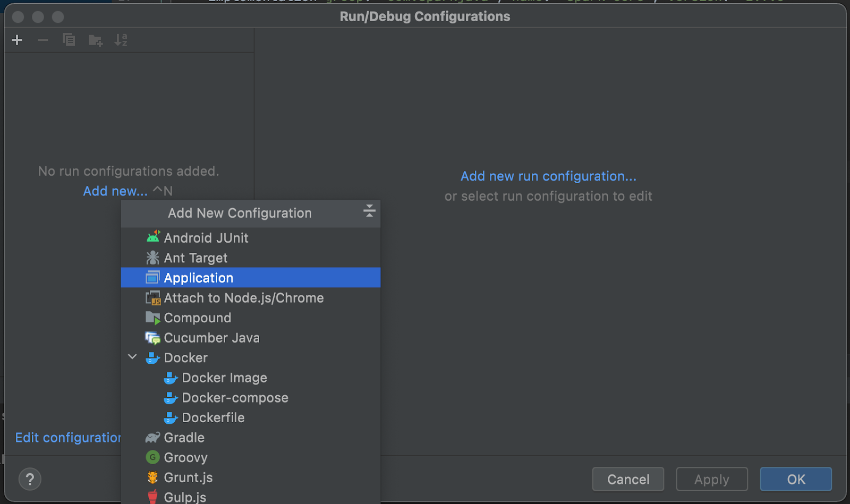Click the Add new run configuration link
The width and height of the screenshot is (850, 504).
coord(548,176)
